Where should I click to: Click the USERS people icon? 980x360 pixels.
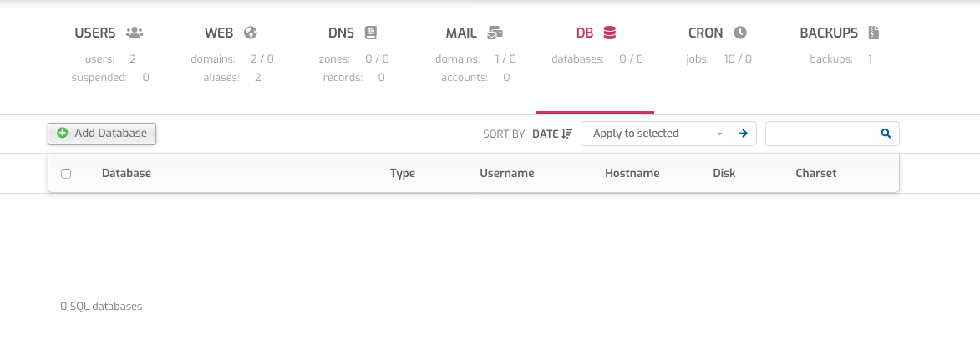(135, 33)
